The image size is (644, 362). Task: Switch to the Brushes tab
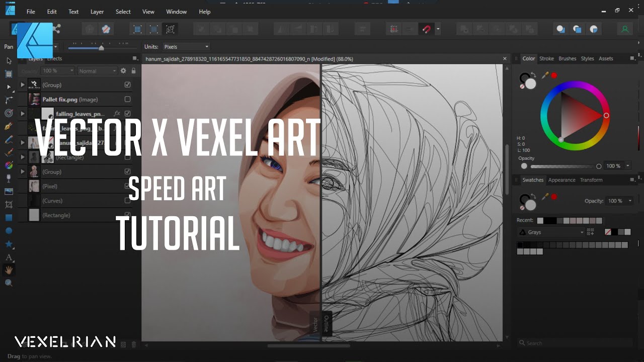coord(567,59)
